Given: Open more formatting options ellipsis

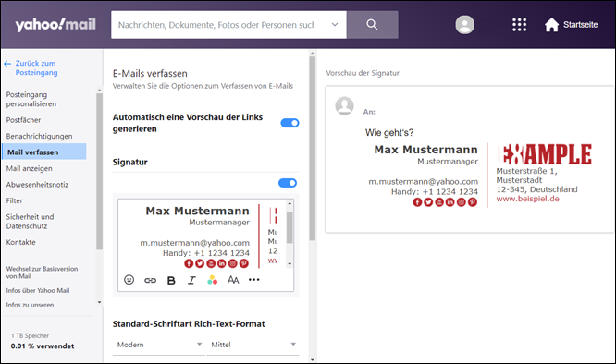Looking at the screenshot, I should tap(253, 280).
